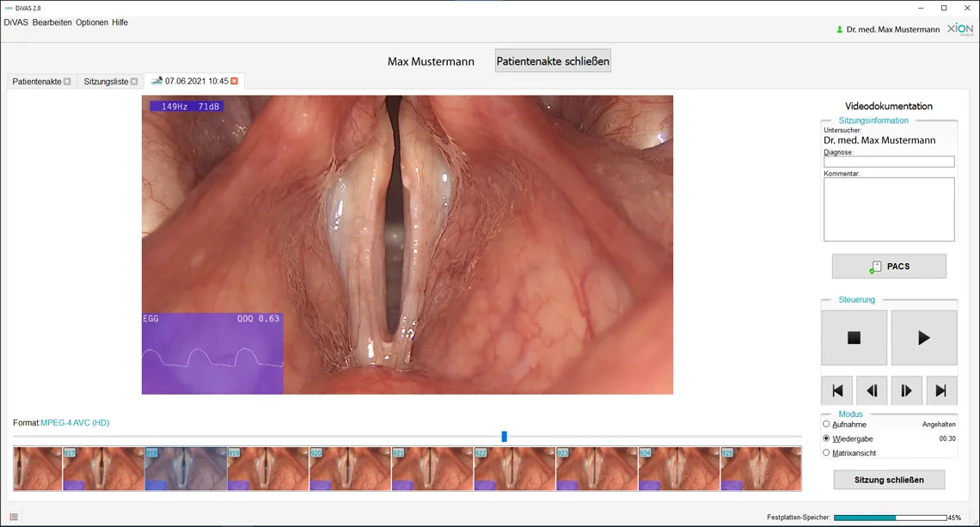Screen dimensions: 980x527
Task: Step one frame backward
Action: point(872,390)
